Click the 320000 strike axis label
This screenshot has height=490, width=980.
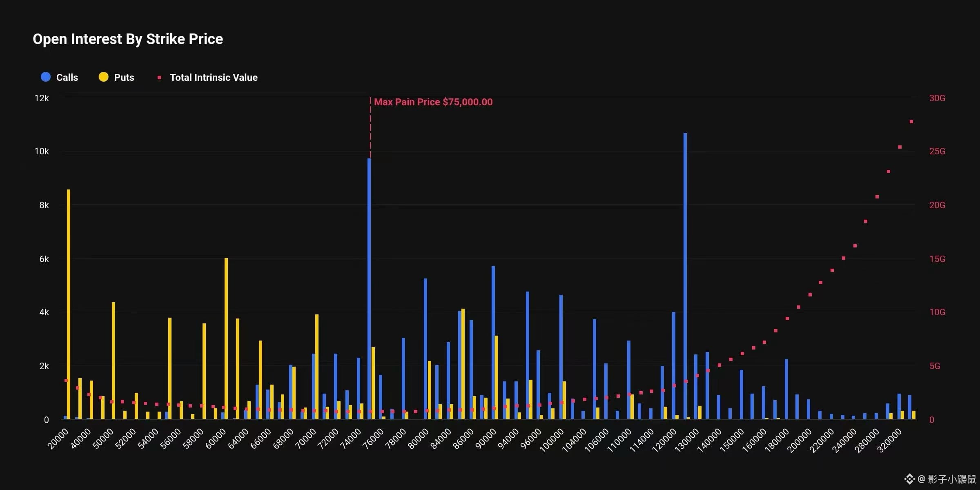(889, 441)
